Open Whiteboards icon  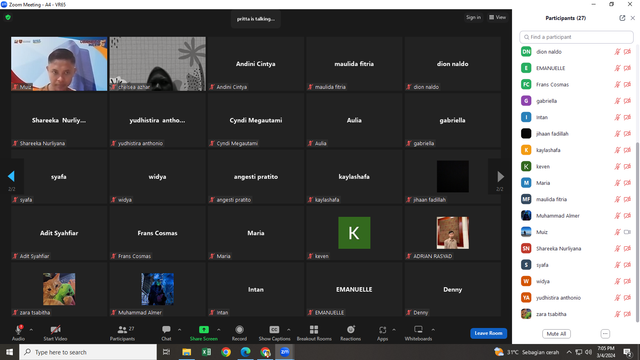click(x=418, y=329)
